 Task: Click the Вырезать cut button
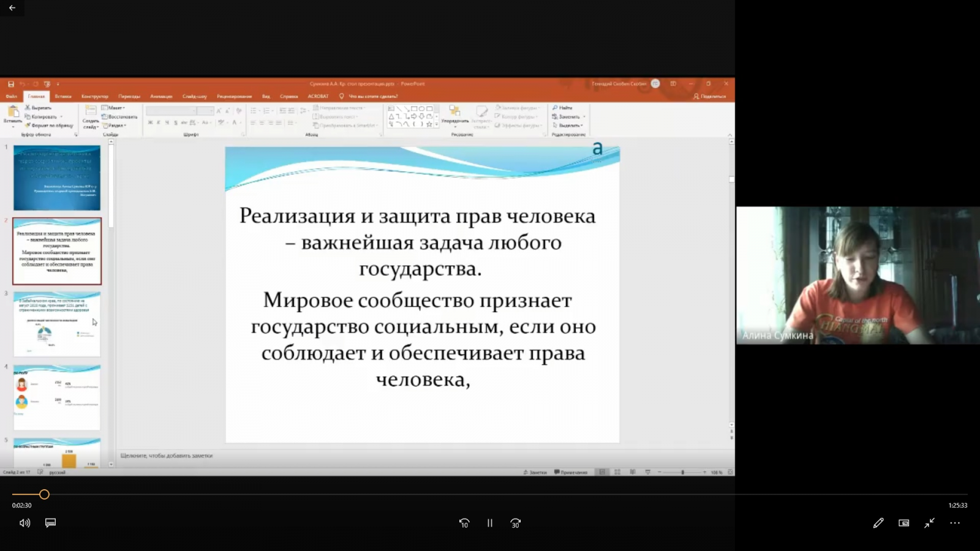[x=38, y=108]
